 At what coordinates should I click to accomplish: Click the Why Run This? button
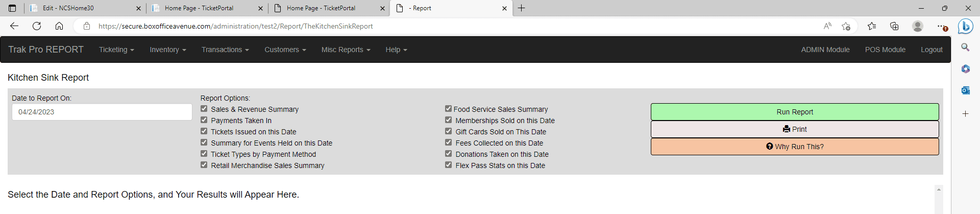[795, 147]
